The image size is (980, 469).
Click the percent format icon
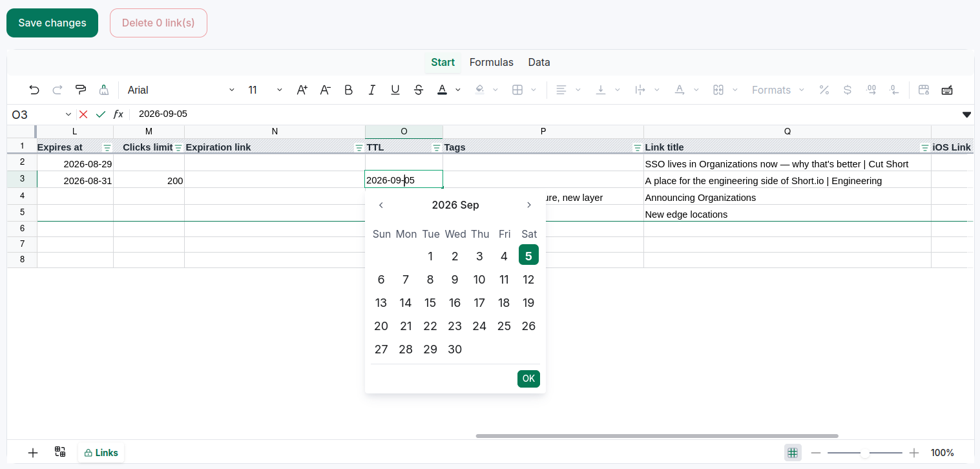point(824,90)
